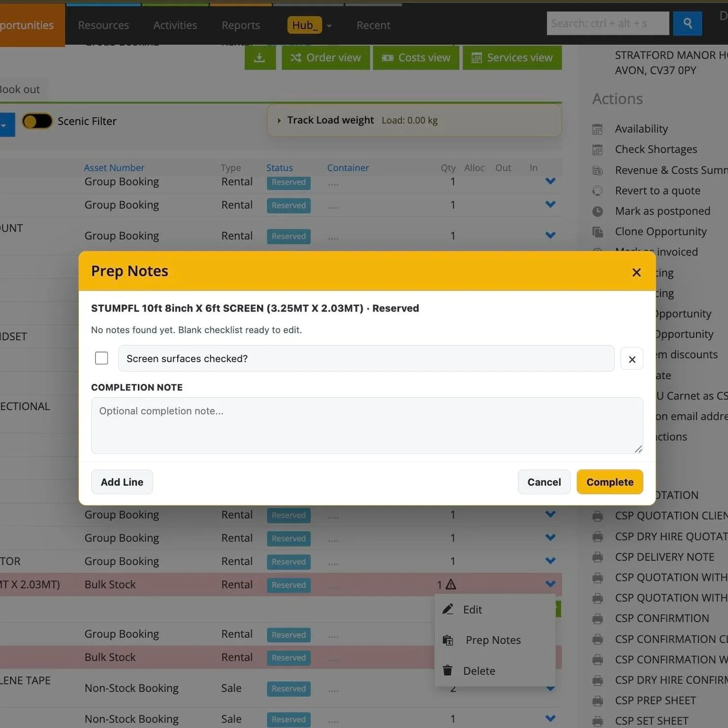Switch to Order view
728x728 pixels.
coord(325,58)
